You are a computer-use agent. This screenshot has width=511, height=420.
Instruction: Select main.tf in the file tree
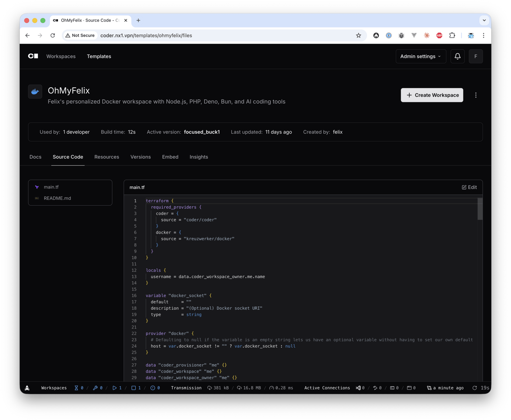point(70,187)
